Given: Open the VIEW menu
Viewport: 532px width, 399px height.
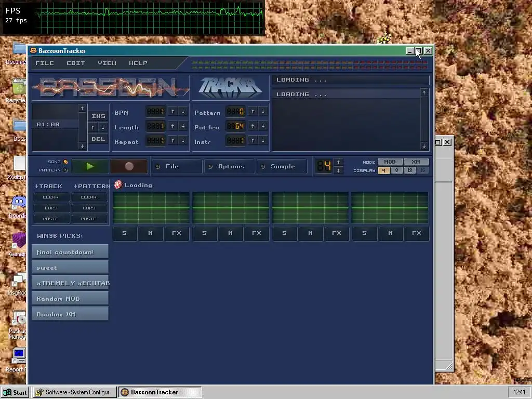Looking at the screenshot, I should coord(107,63).
